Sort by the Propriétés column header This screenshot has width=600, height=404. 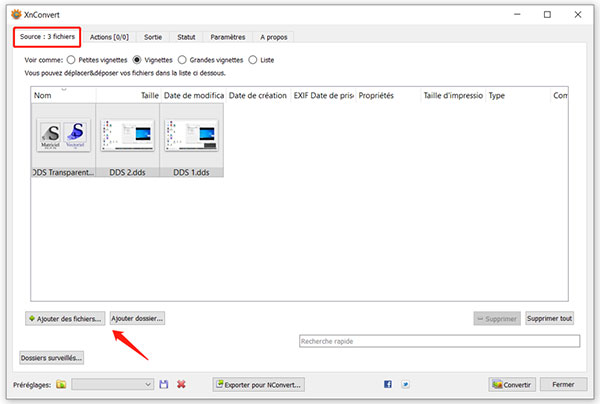click(388, 95)
